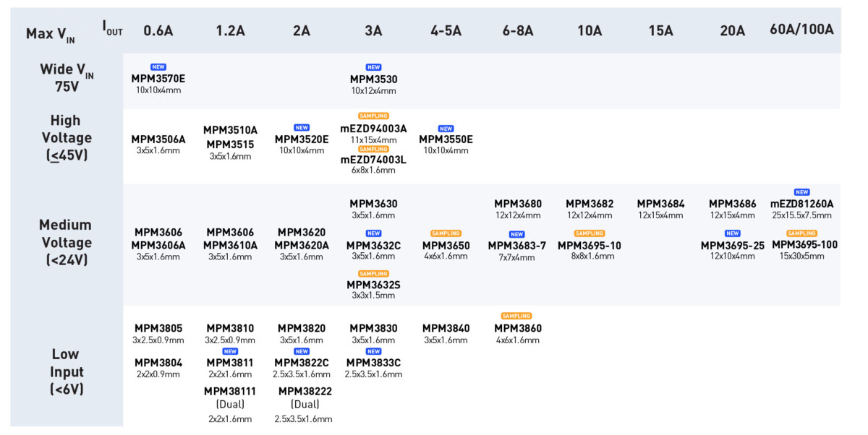Open the MPM3506A part link
This screenshot has height=435, width=868.
[158, 139]
